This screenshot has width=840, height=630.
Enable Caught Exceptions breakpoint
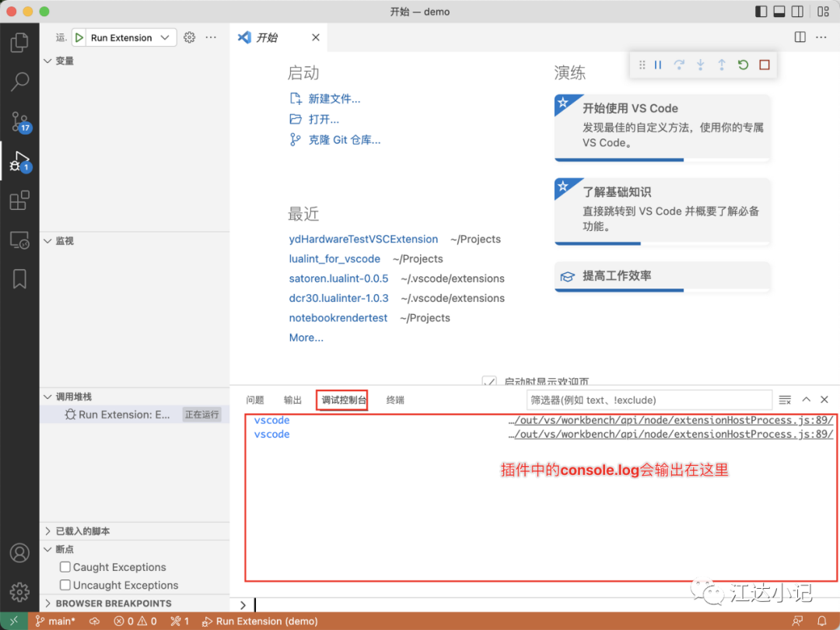pyautogui.click(x=65, y=567)
